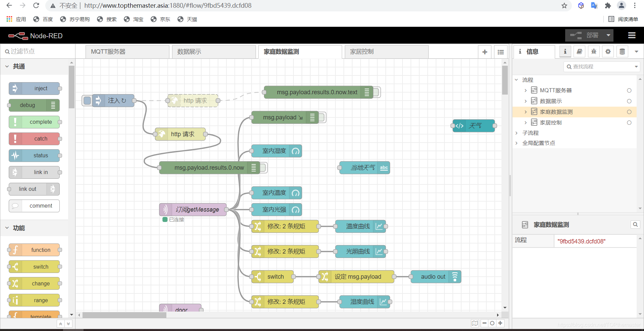Image resolution: width=644 pixels, height=331 pixels.
Task: Open the 百度 bookmark
Action: pyautogui.click(x=43, y=19)
